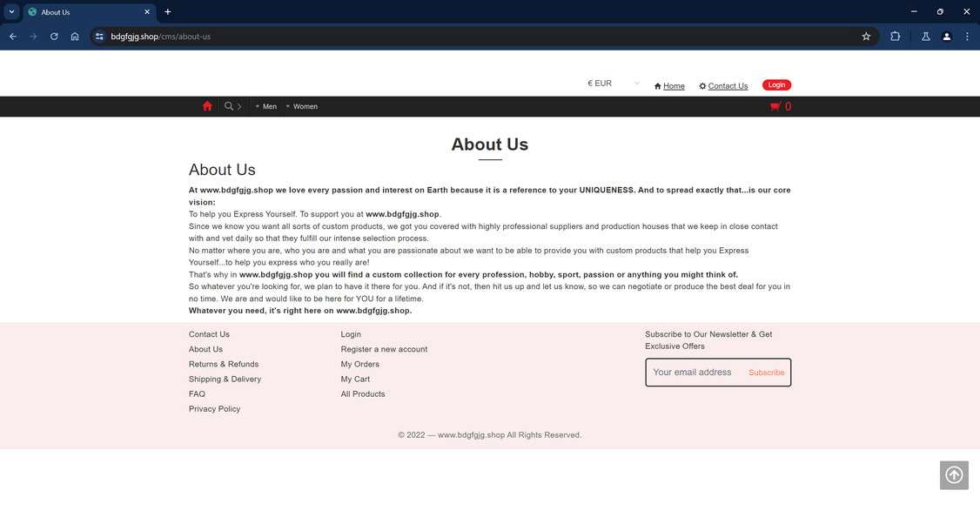Click the browser home button

coord(75,37)
